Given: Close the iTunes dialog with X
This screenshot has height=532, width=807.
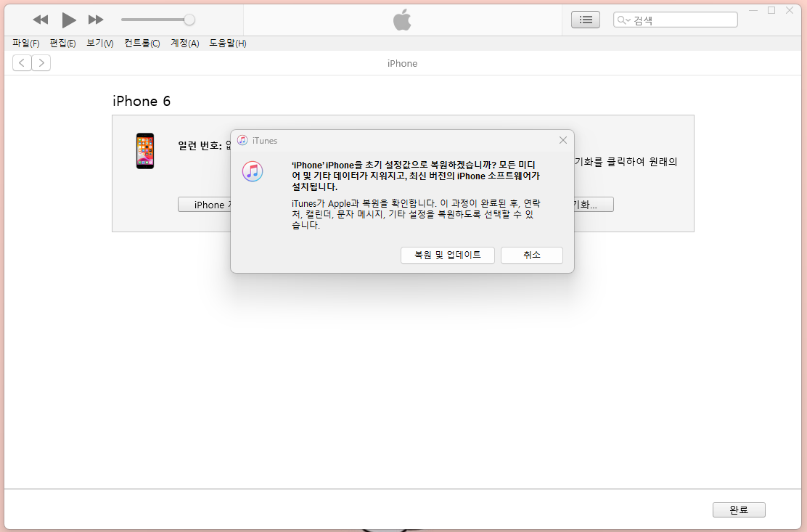Looking at the screenshot, I should click(563, 141).
